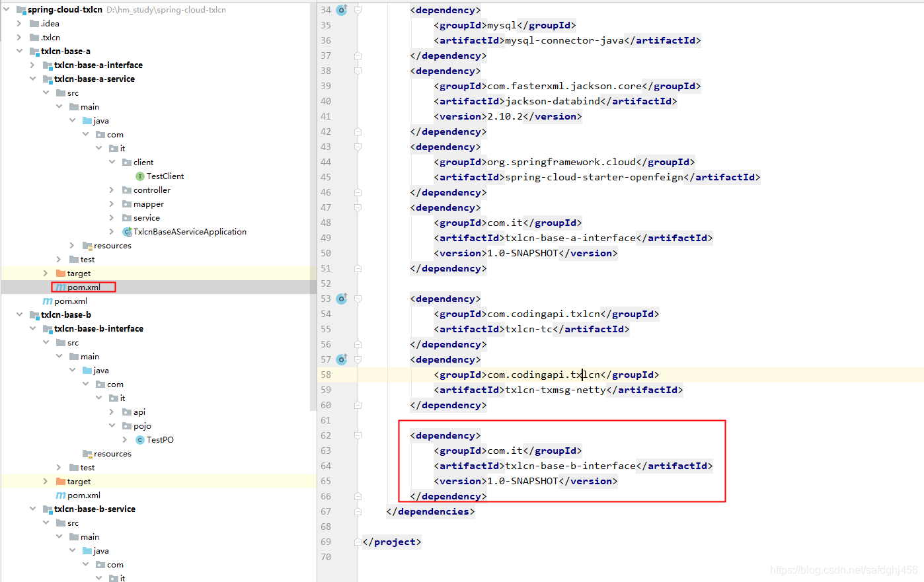Click txlcn-base-b-interface artifactId on line 64
Image resolution: width=924 pixels, height=582 pixels.
(570, 466)
